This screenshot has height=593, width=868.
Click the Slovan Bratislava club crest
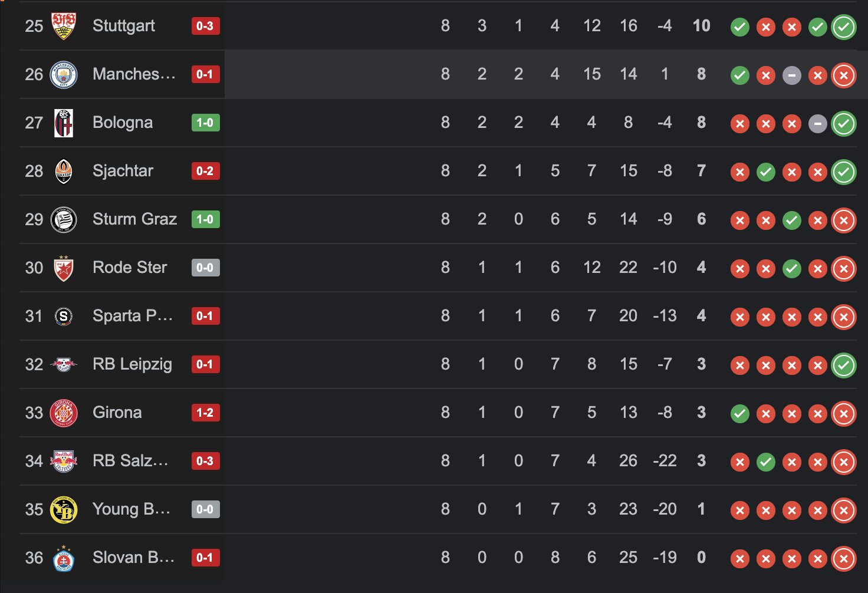pos(64,558)
